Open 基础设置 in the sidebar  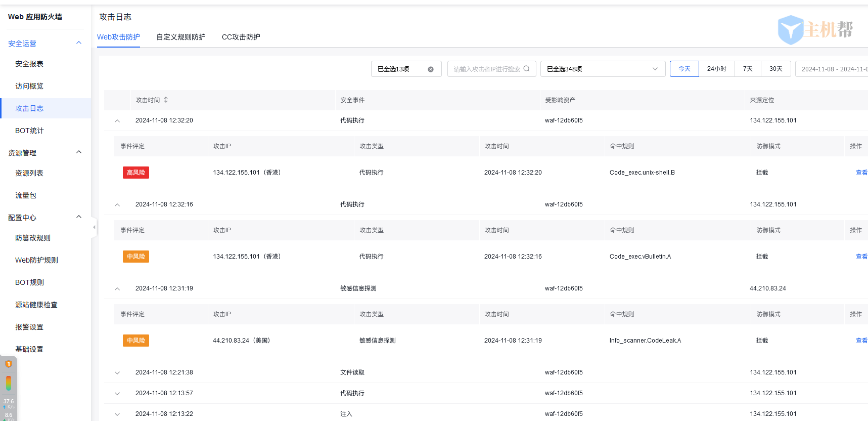[29, 349]
